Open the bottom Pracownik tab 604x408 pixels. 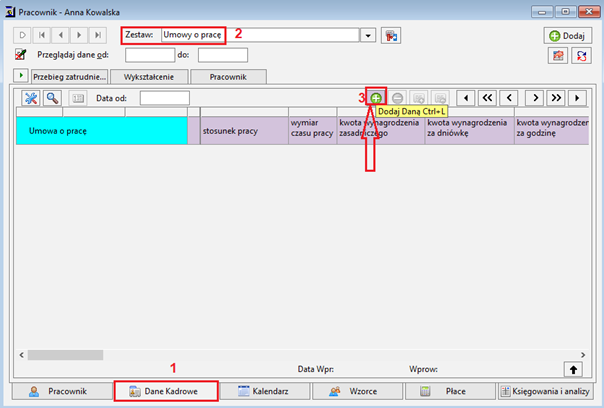tap(62, 391)
